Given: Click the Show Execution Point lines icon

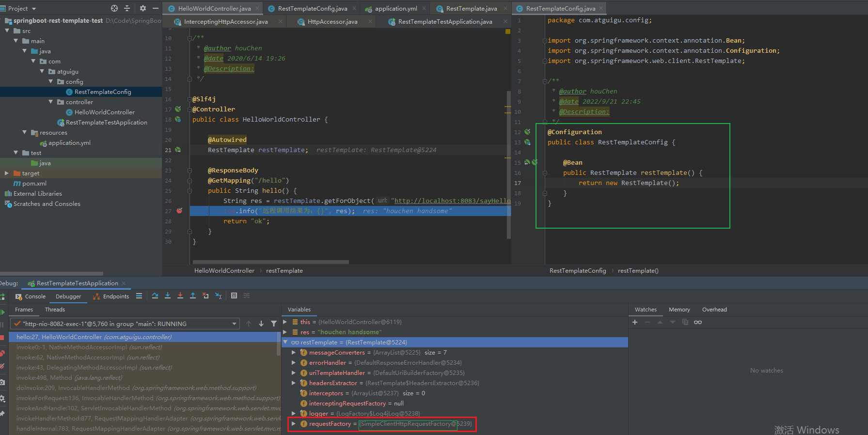Looking at the screenshot, I should 139,295.
